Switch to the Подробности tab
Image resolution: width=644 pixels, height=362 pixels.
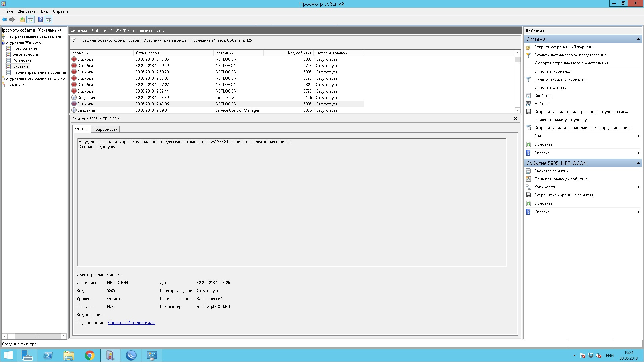click(x=105, y=129)
